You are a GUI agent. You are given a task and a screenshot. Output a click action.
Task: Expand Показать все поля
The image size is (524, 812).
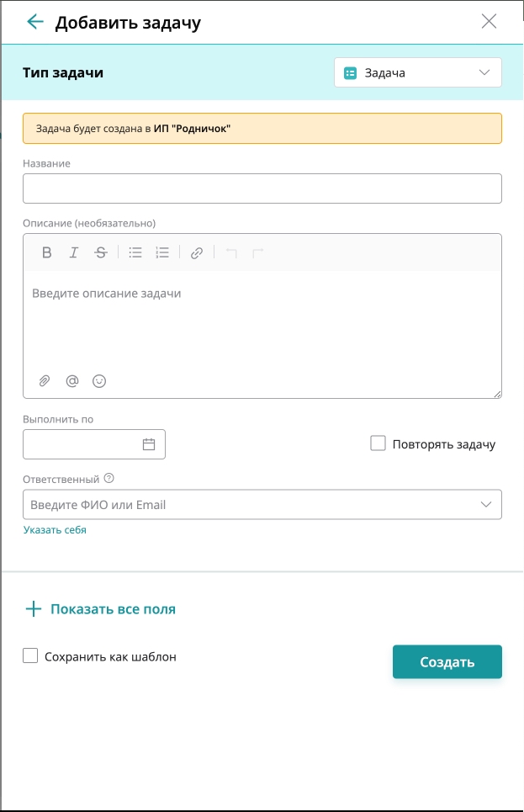click(x=100, y=609)
